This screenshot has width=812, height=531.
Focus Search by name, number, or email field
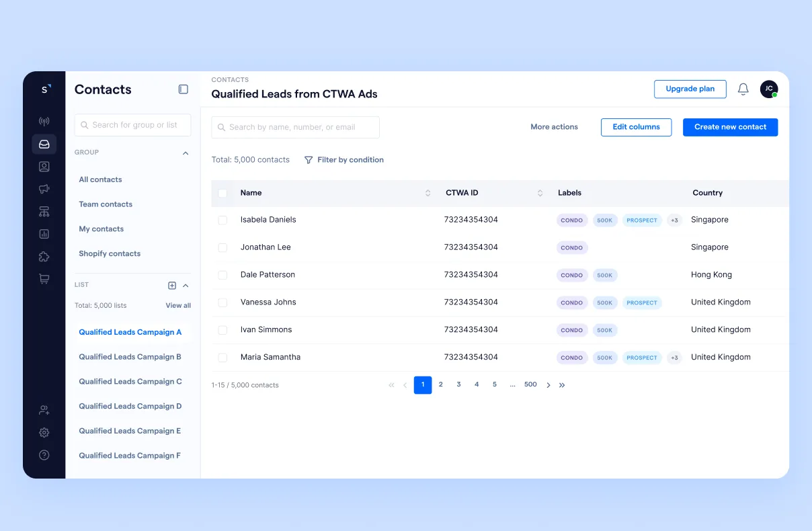(x=296, y=127)
